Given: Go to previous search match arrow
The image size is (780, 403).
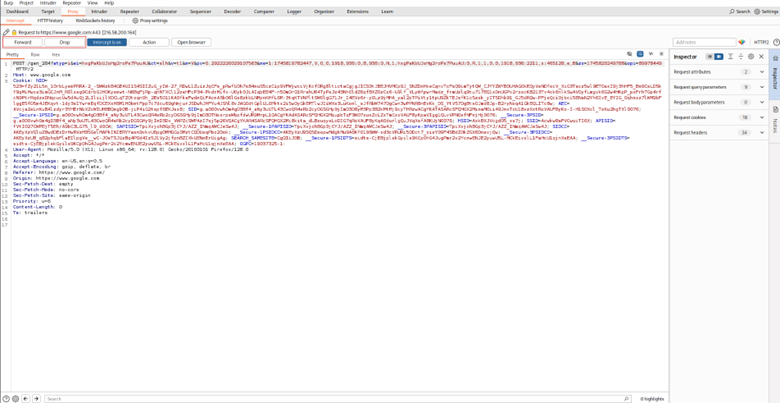Looking at the screenshot, I should (26, 399).
